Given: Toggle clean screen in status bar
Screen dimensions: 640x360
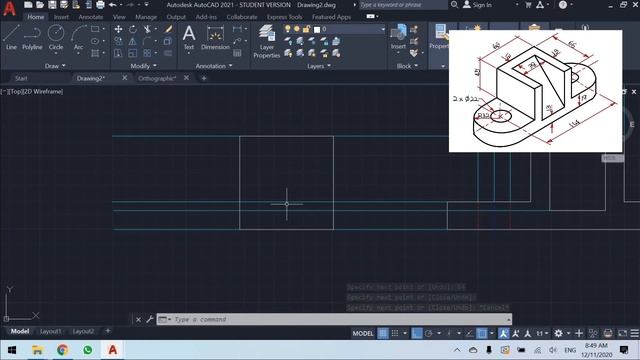Looking at the screenshot, I should pyautogui.click(x=622, y=333).
